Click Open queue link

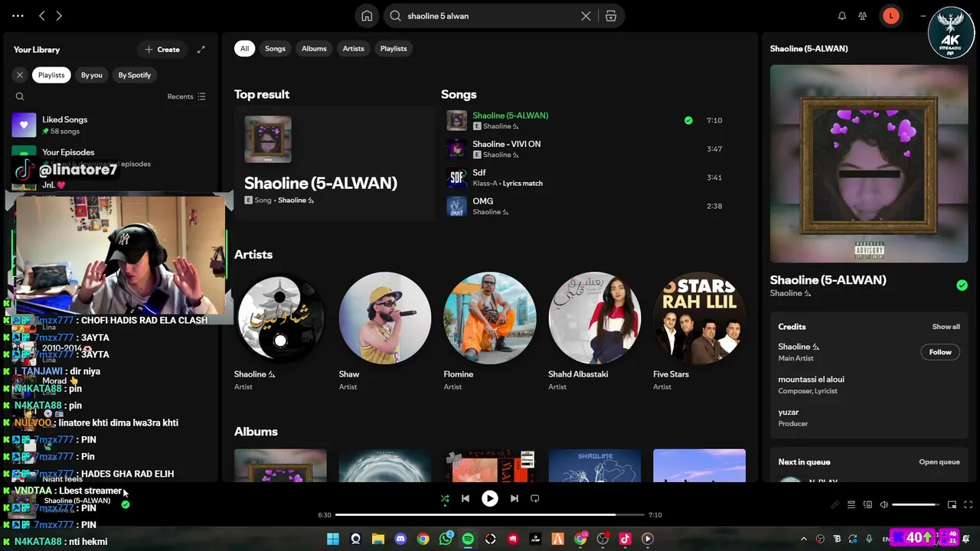coord(939,462)
